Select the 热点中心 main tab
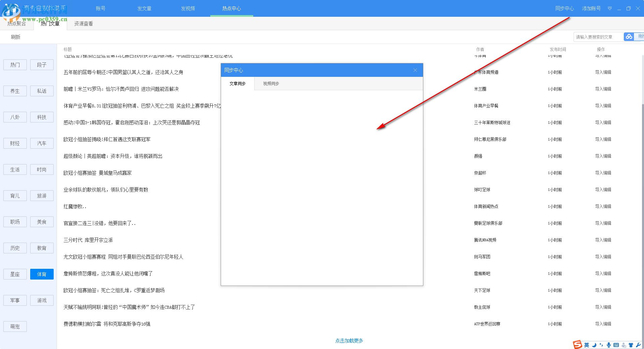644x349 pixels. [x=231, y=8]
